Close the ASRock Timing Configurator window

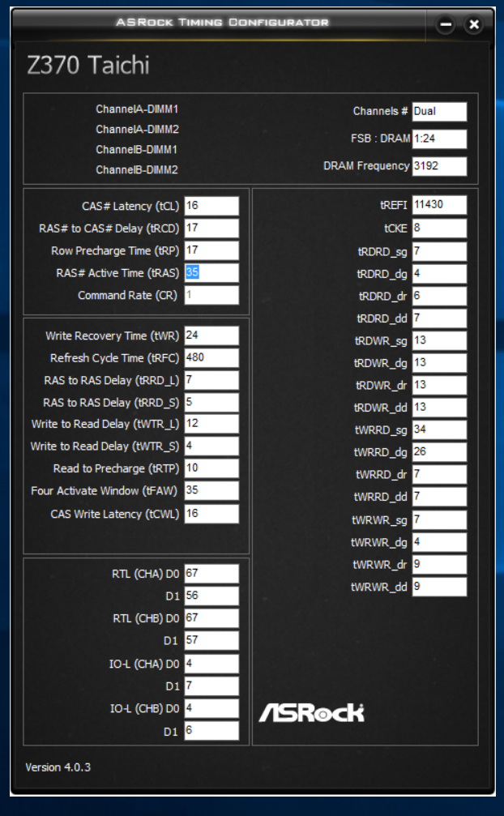point(474,24)
